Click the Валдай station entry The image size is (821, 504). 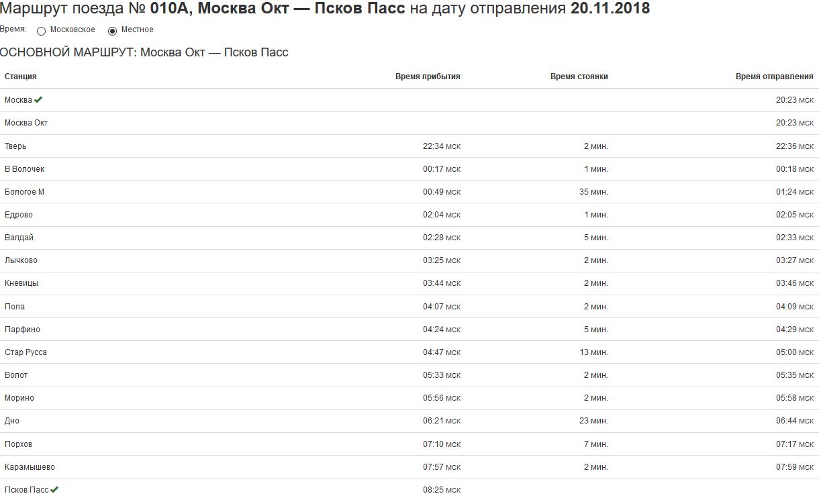(19, 238)
